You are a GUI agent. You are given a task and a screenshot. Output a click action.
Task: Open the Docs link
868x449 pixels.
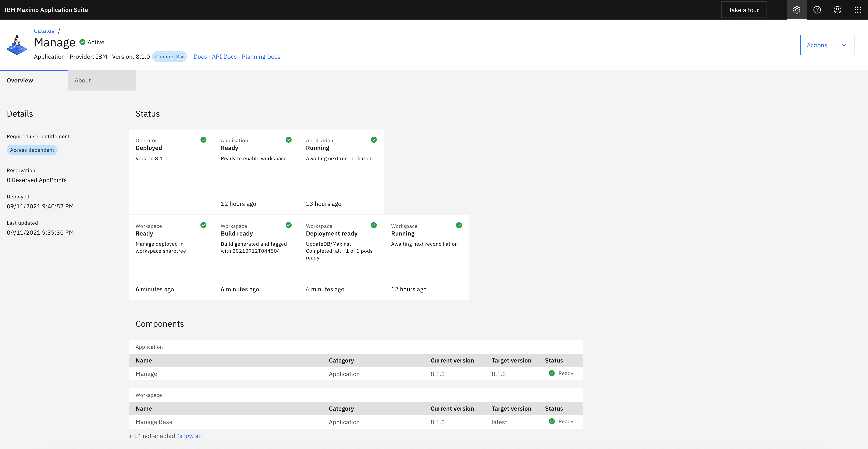[200, 57]
